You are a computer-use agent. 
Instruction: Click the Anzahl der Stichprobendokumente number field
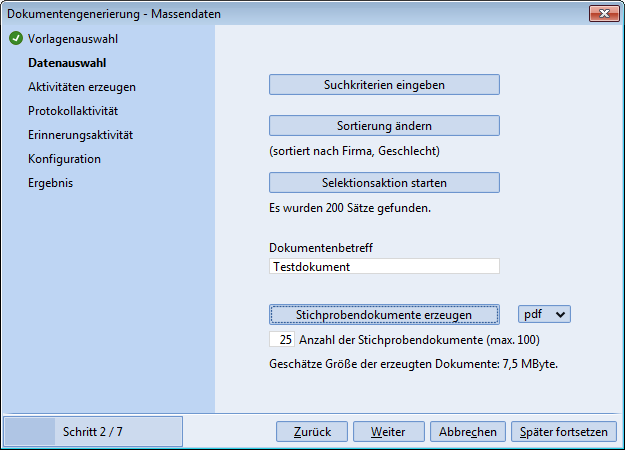point(281,340)
